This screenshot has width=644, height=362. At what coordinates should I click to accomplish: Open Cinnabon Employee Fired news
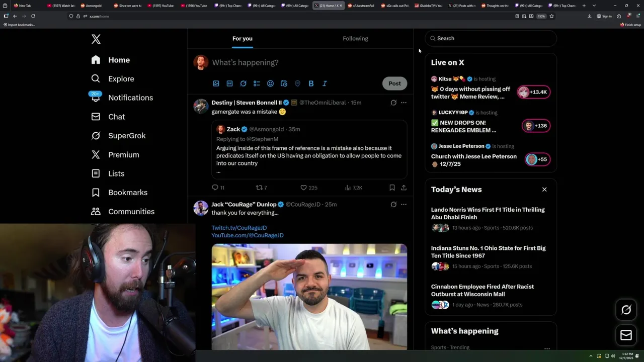491,296
